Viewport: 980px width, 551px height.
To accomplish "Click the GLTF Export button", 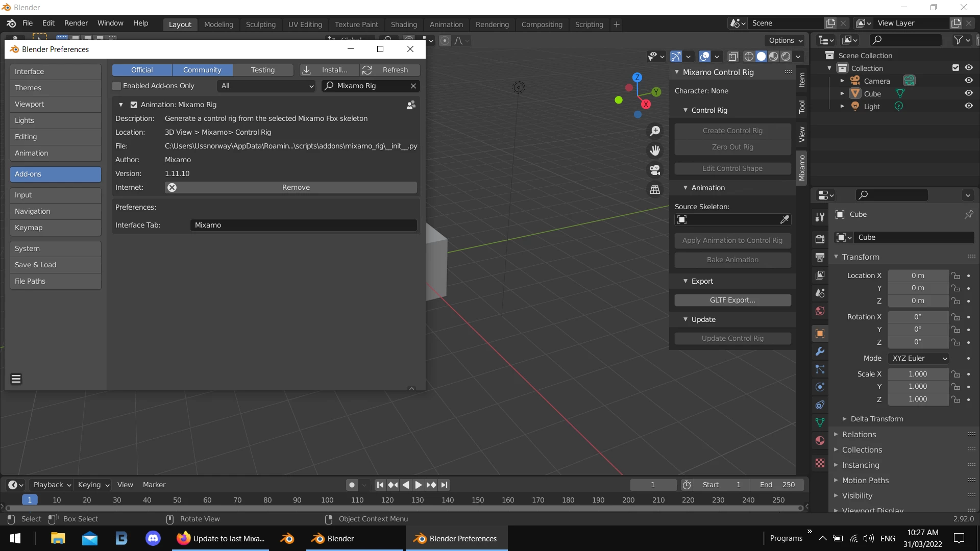I will (x=732, y=300).
